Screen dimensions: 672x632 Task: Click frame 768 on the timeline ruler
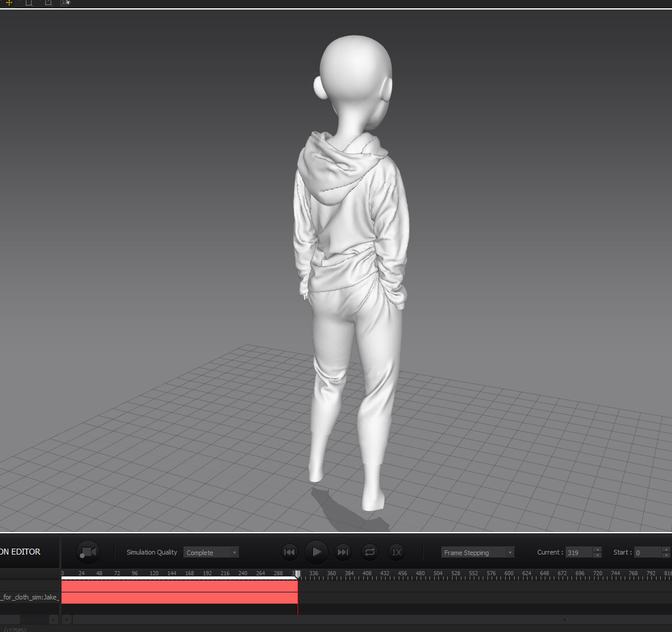pyautogui.click(x=633, y=573)
